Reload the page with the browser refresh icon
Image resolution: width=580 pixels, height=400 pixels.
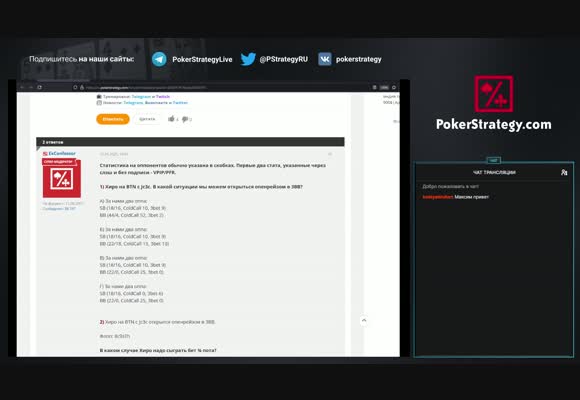40,87
